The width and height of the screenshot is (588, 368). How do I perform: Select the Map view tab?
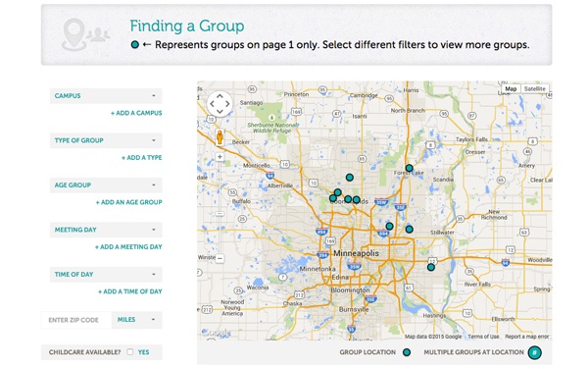coord(511,89)
